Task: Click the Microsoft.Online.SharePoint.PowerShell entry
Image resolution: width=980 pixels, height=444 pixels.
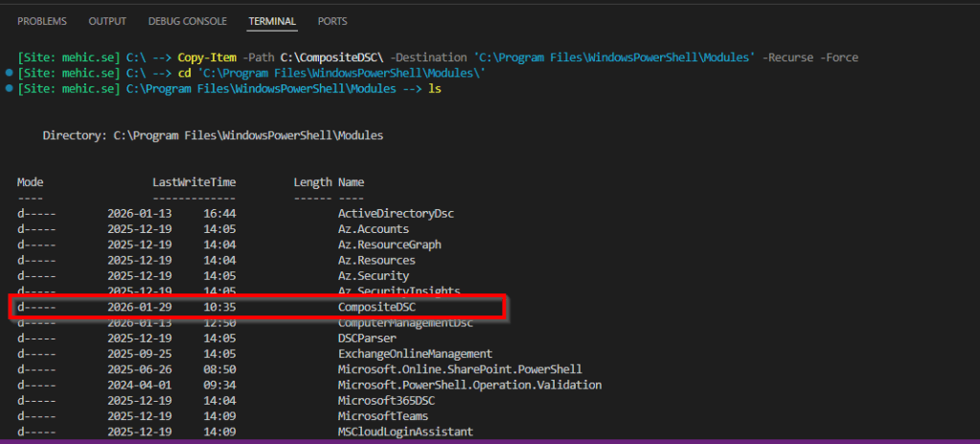Action: 460,369
